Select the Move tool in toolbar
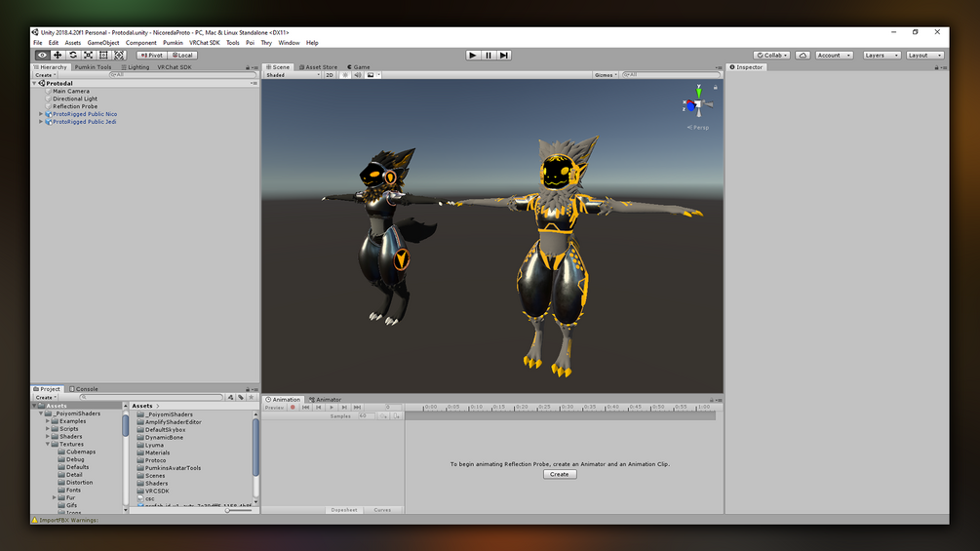 [58, 55]
